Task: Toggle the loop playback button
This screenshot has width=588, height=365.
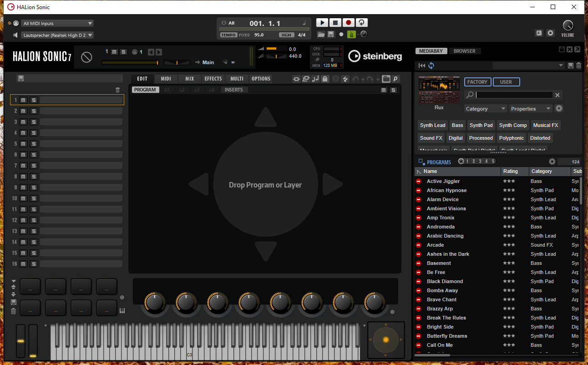Action: (362, 23)
